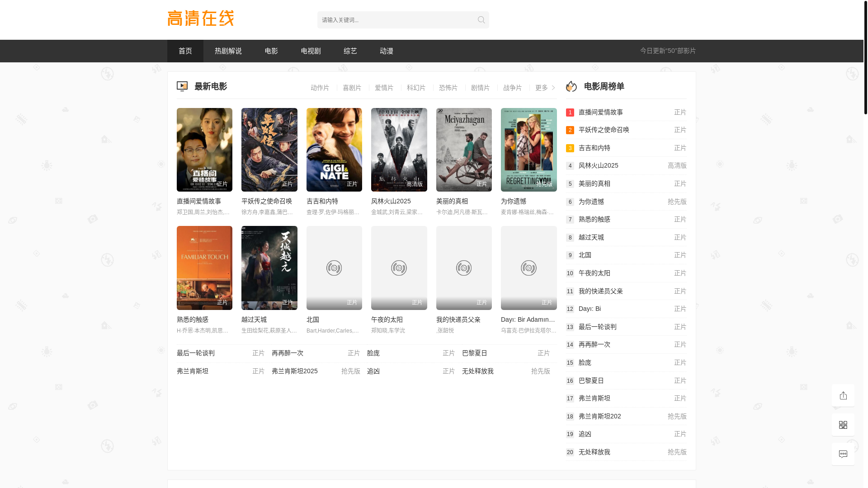868x488 pixels.
Task: Open the QR code floating icon
Action: point(843,425)
